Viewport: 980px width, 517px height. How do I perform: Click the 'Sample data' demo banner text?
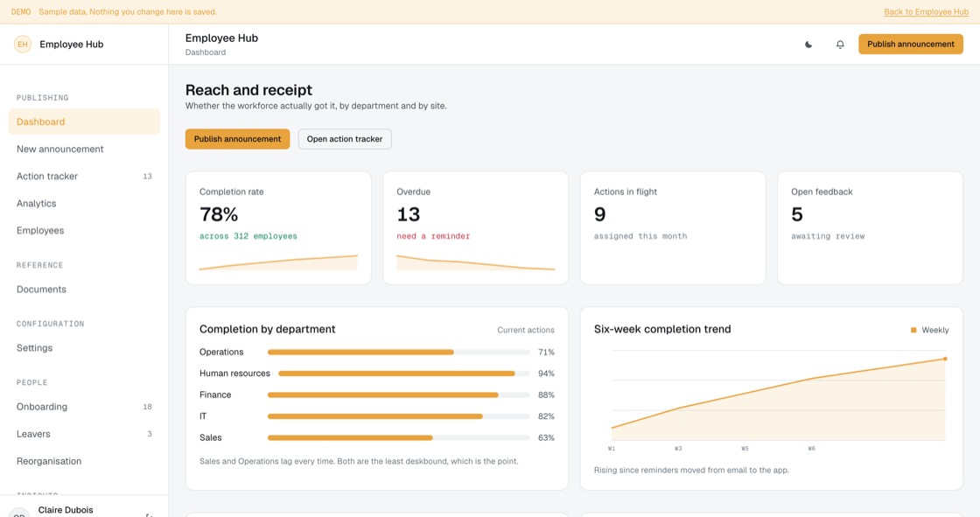coord(128,12)
